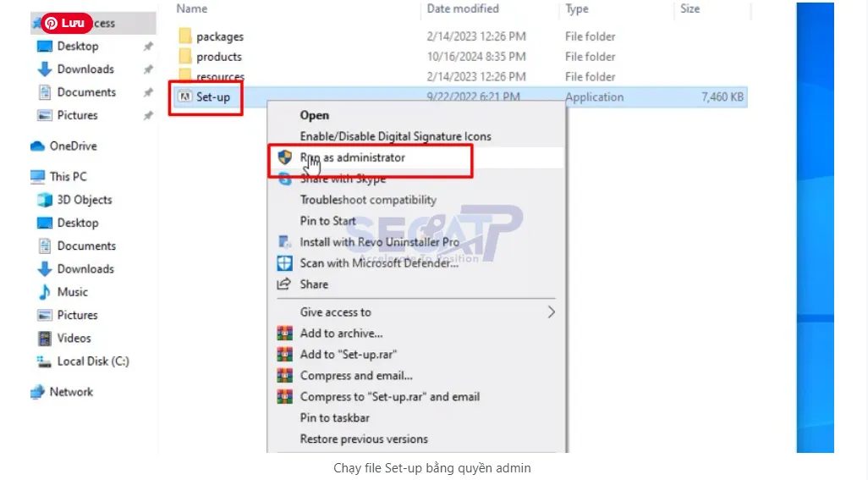Screen dimensions: 868x480
Task: Click the WinRAR icon beside Add to archive
Action: click(x=284, y=334)
